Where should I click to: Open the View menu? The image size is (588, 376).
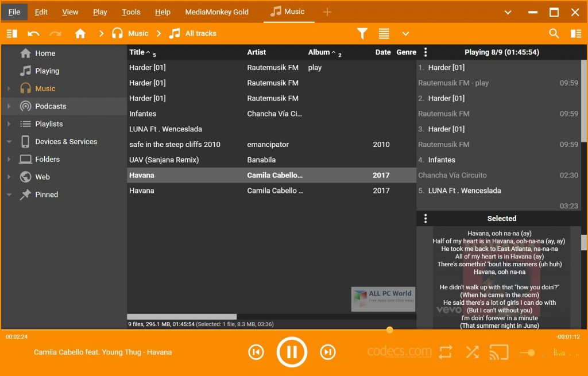pos(70,12)
